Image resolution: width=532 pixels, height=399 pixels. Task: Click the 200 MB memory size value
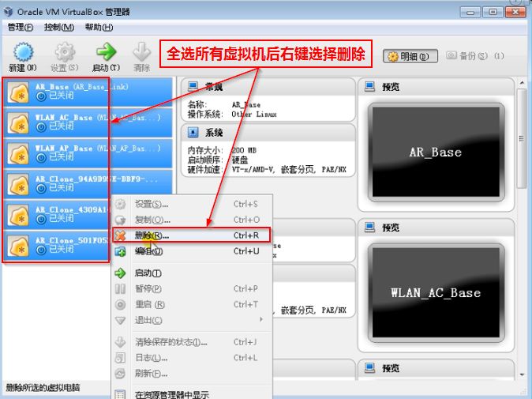[244, 150]
